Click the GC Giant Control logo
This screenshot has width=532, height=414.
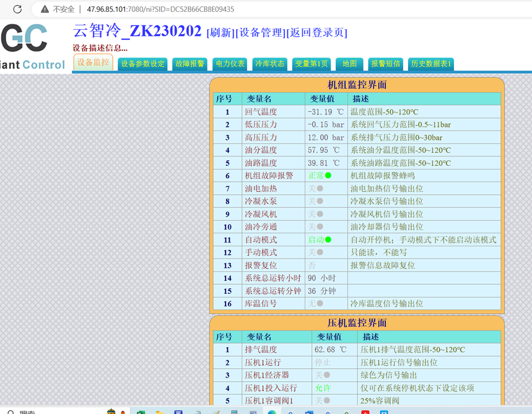coord(33,46)
